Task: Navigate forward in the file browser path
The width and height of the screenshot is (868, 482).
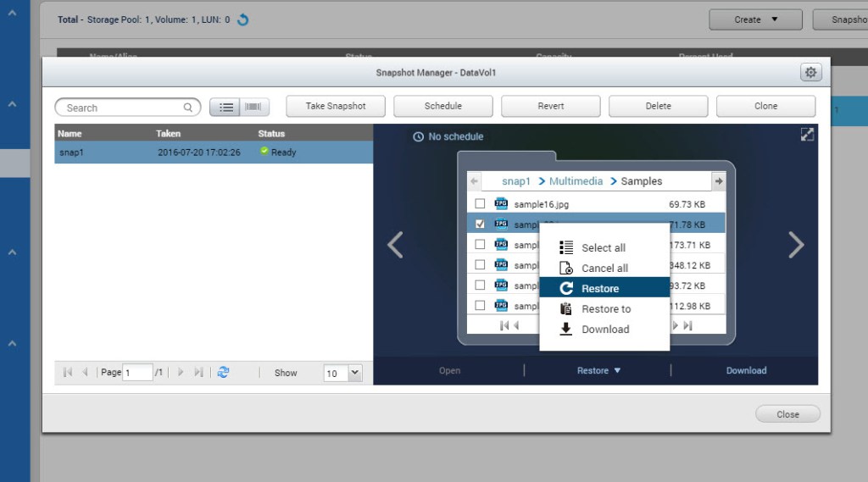Action: [x=718, y=181]
